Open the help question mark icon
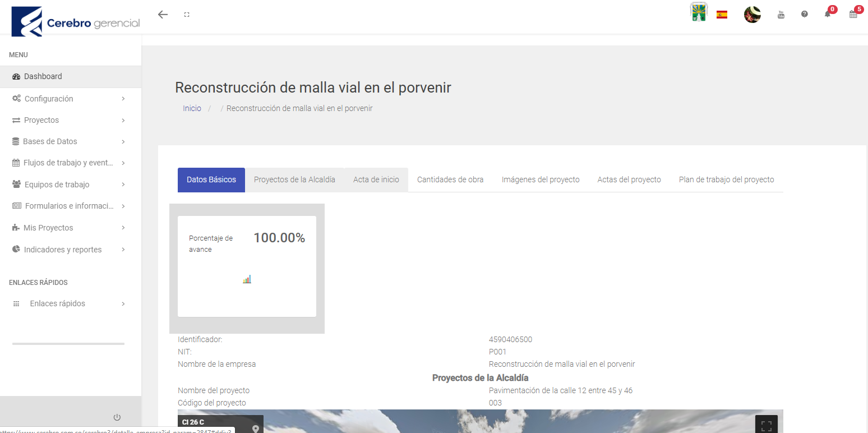This screenshot has width=868, height=433. pyautogui.click(x=805, y=15)
